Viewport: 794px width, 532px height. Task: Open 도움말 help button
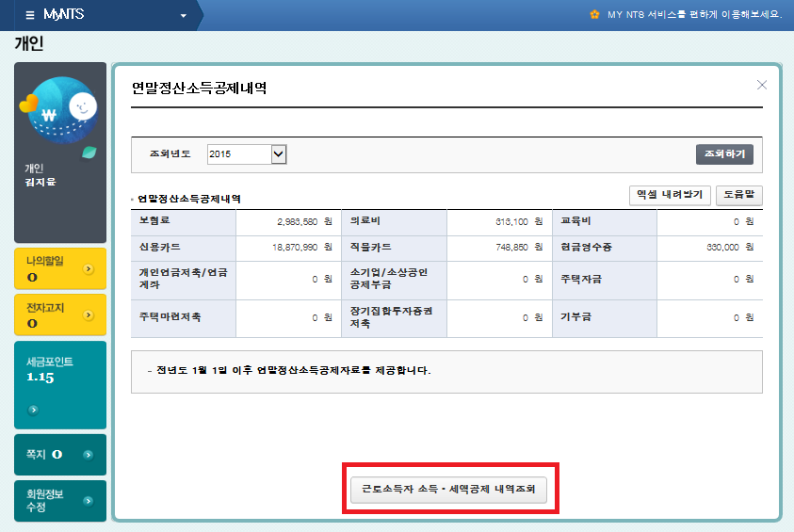(739, 195)
